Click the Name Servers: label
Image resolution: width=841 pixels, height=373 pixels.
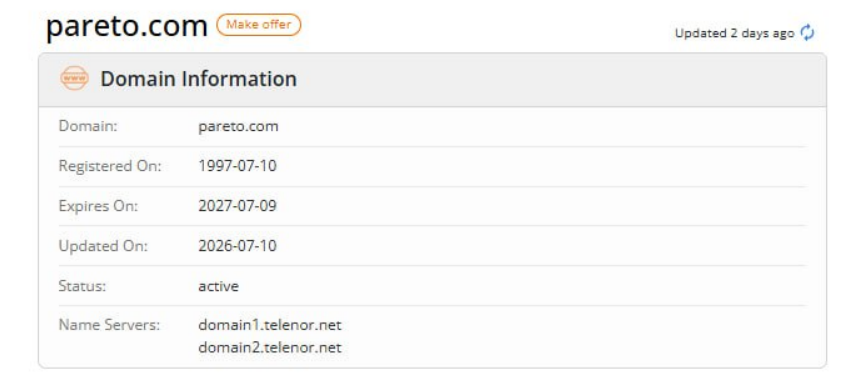point(109,325)
